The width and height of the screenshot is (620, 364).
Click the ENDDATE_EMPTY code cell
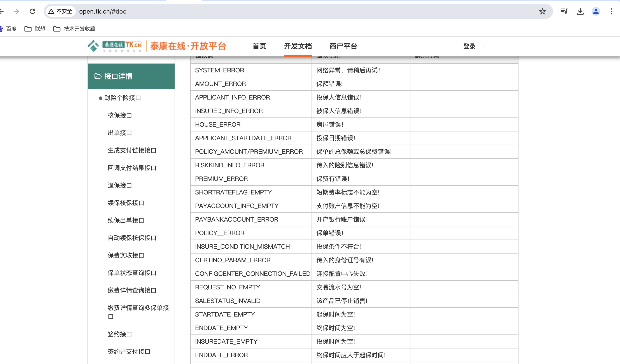point(251,328)
